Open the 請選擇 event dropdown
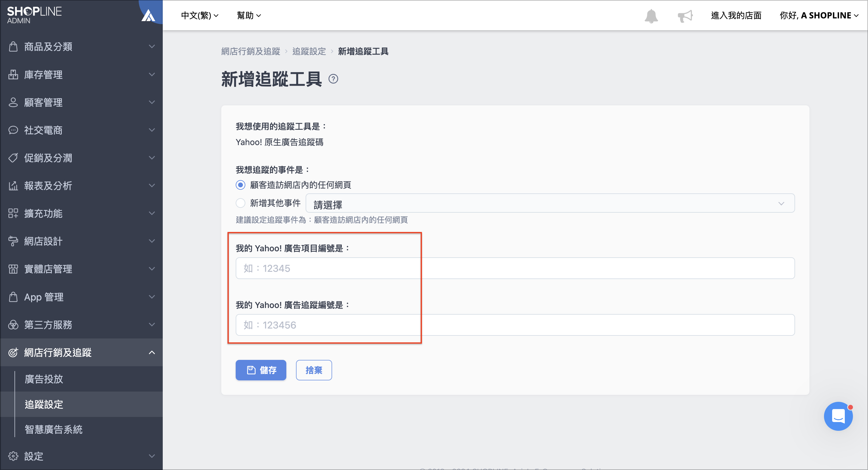 click(550, 203)
